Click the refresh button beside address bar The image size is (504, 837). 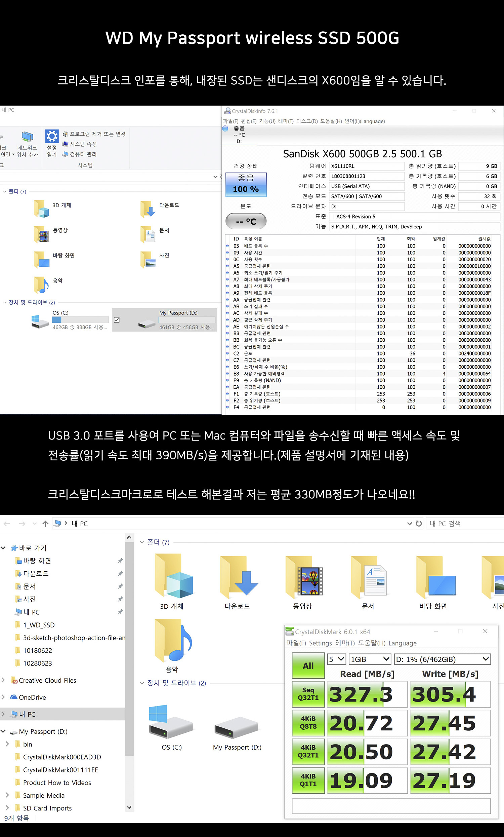tap(419, 524)
